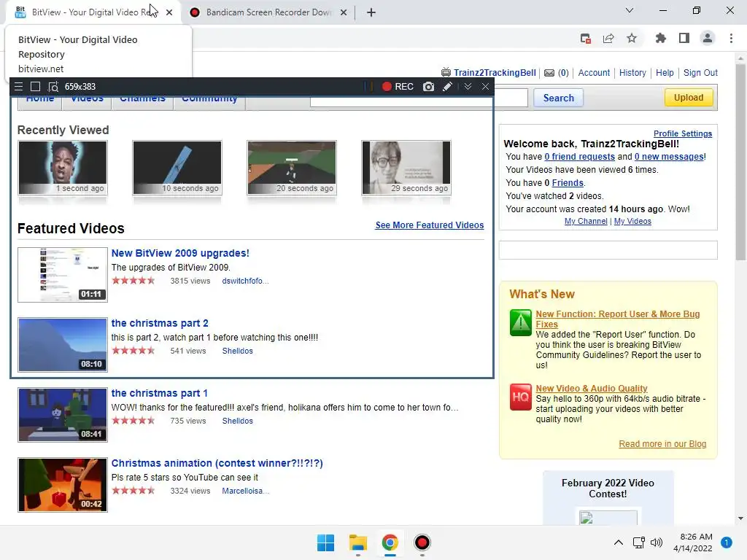Open the Chrome extensions puzzle icon
The width and height of the screenshot is (747, 560).
660,39
